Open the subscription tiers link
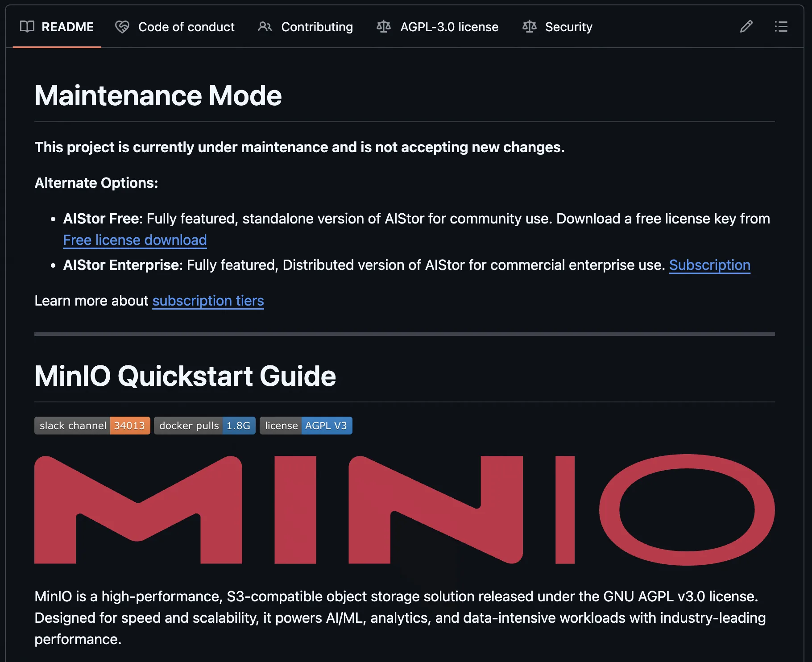This screenshot has height=662, width=812. click(208, 301)
